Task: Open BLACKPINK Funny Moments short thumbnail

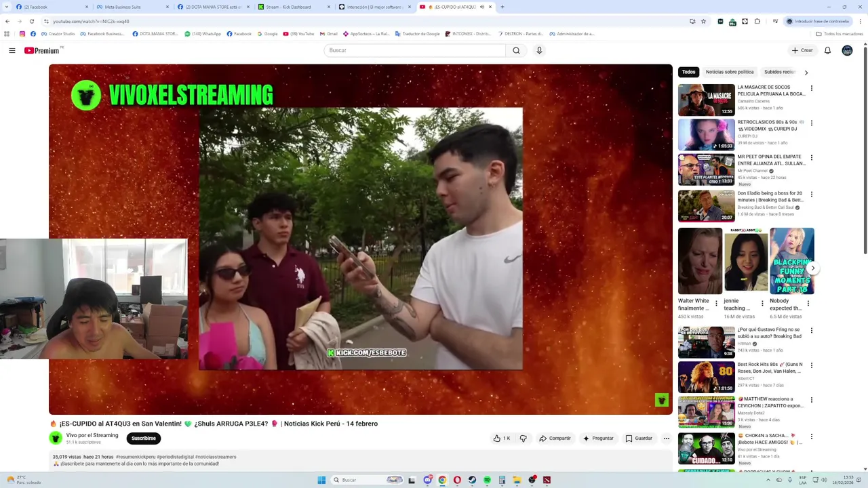Action: click(792, 261)
